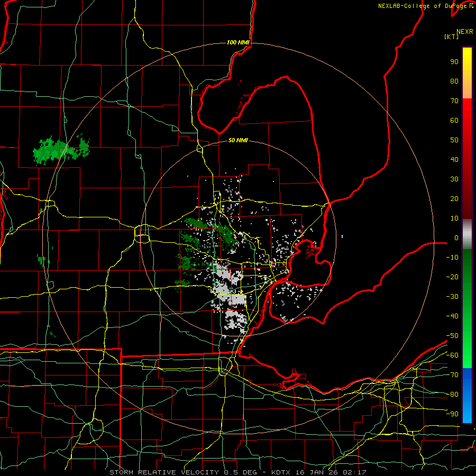This screenshot has height=476, width=476.
Task: Click the 50 NMI range ring label
Action: coord(238,140)
